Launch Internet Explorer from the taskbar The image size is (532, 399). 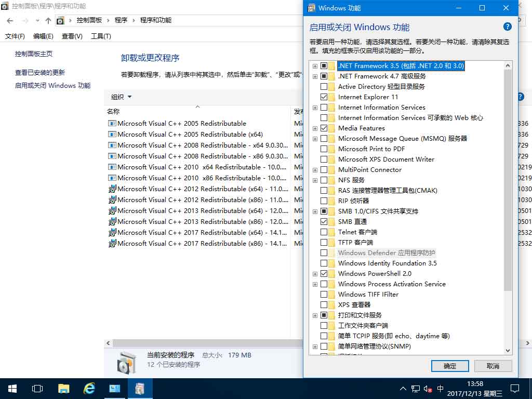tap(89, 389)
